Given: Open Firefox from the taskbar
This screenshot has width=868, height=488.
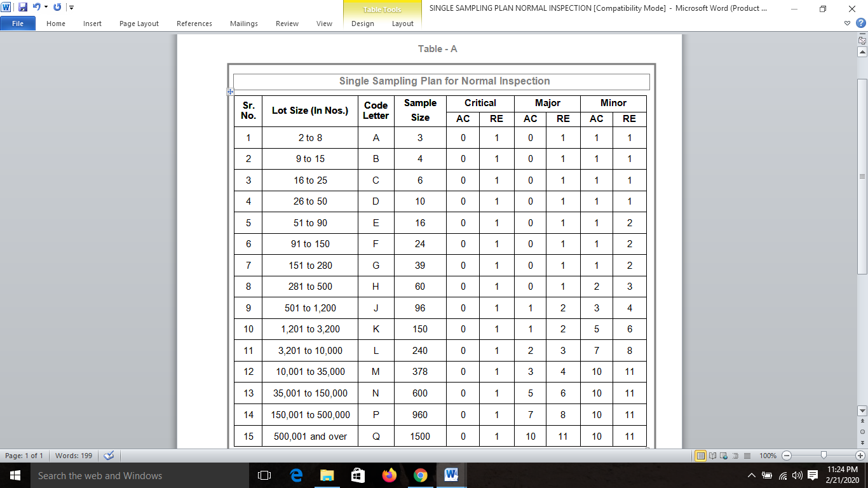Looking at the screenshot, I should click(389, 475).
